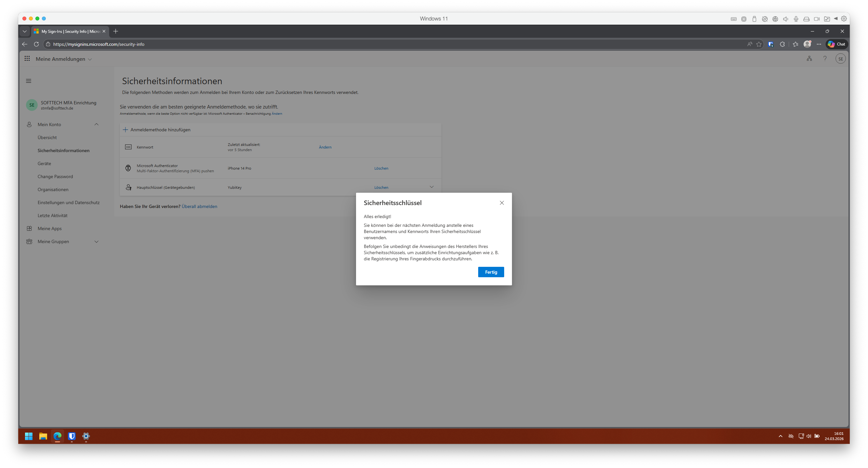Open the Edge extensions puzzle icon

point(783,44)
